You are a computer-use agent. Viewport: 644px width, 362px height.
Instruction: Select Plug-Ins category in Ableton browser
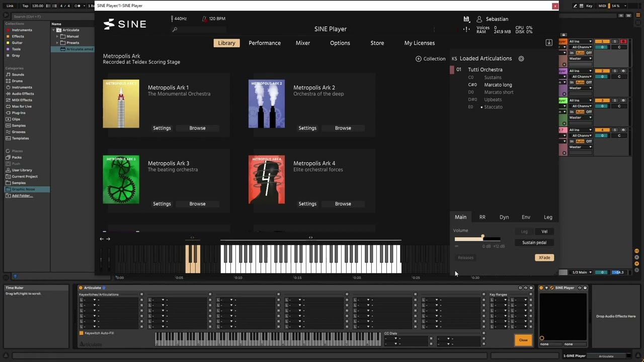point(19,113)
